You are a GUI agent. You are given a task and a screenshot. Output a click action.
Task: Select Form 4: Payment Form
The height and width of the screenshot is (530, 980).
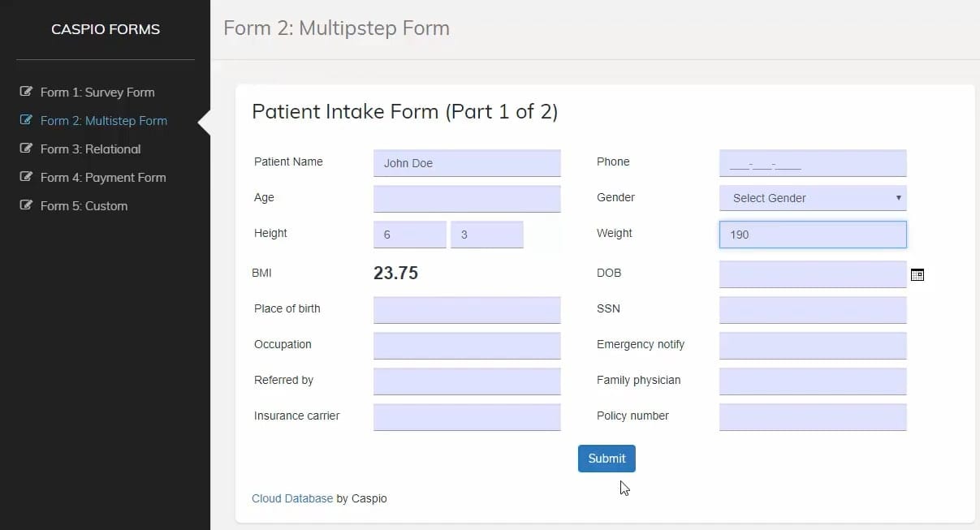(103, 178)
